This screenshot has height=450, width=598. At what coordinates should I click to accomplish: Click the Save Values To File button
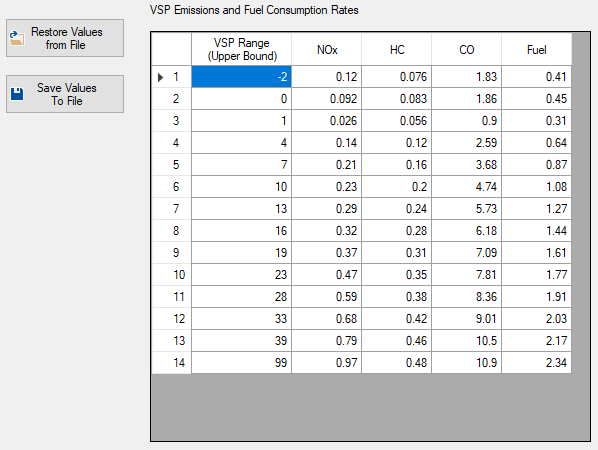coord(65,94)
